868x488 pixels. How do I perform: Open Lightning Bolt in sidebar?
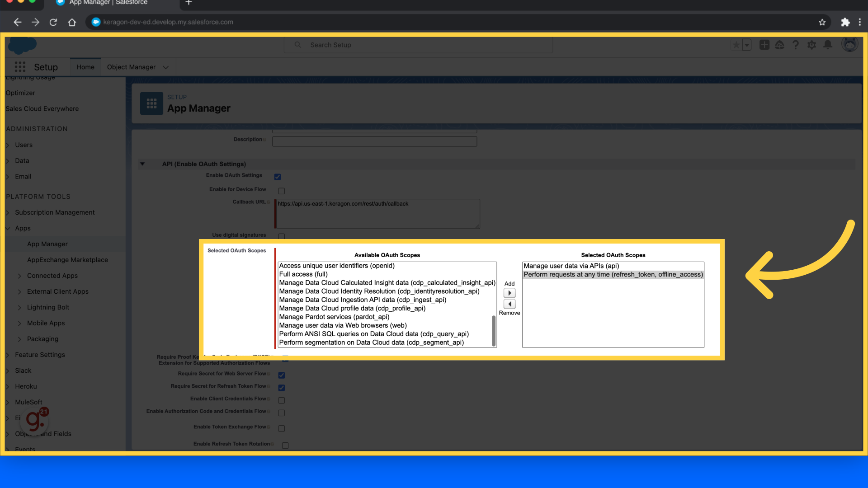click(x=48, y=307)
